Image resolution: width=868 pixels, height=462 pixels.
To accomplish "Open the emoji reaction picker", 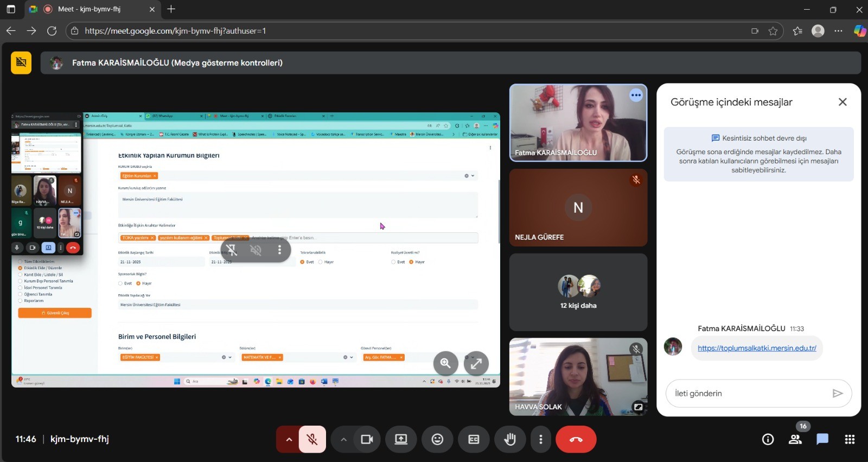I will [437, 439].
